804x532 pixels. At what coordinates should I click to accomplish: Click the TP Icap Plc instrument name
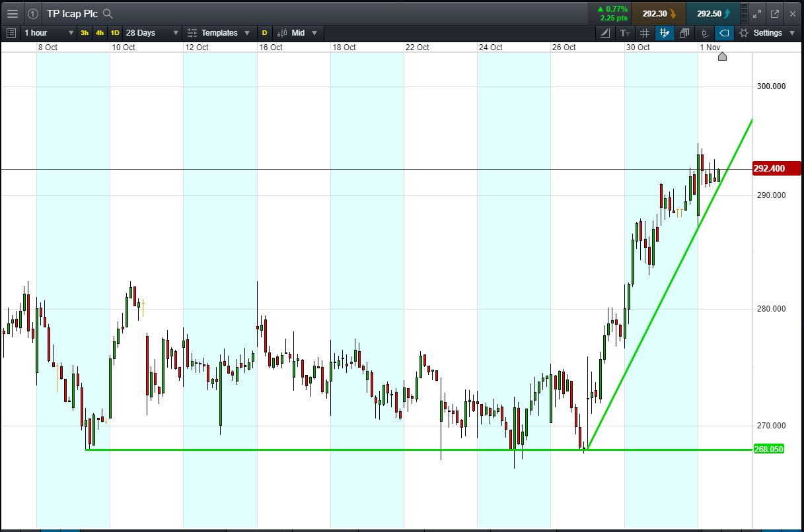point(72,13)
